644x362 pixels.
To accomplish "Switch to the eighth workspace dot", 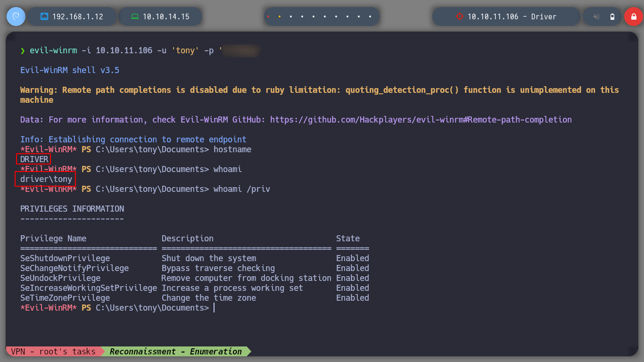I will (347, 16).
